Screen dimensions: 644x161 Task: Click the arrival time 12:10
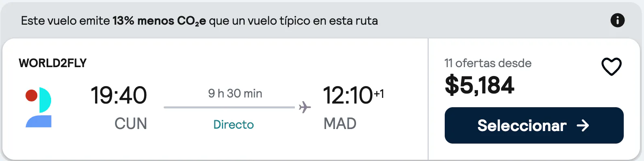348,95
